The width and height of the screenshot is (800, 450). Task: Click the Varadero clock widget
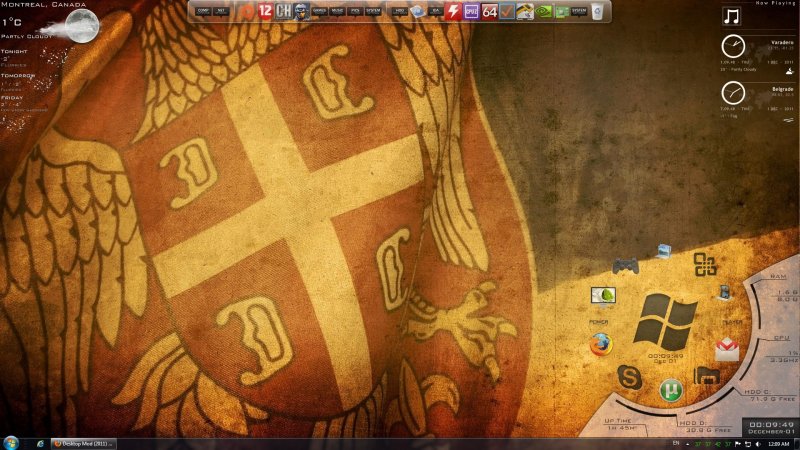(x=733, y=46)
